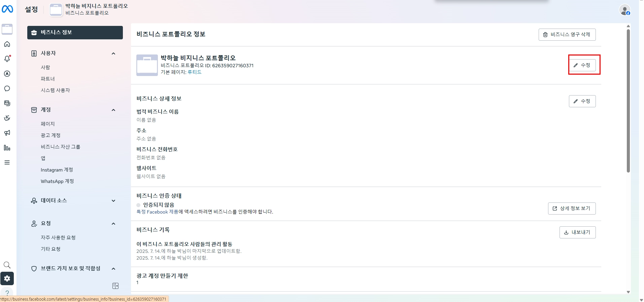Open 앱 menu item
The width and height of the screenshot is (644, 302).
tap(43, 158)
